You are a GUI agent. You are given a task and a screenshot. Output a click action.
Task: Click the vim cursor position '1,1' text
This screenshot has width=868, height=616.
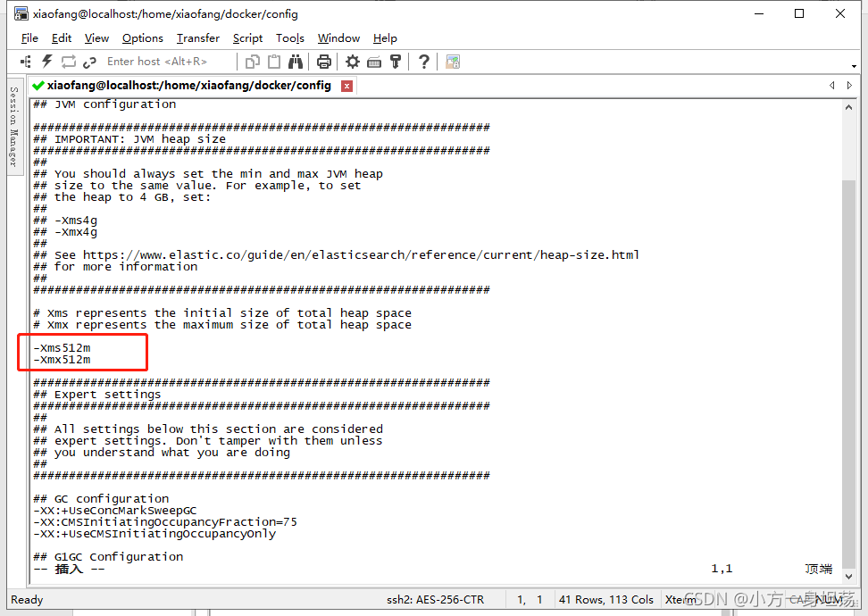click(x=722, y=569)
